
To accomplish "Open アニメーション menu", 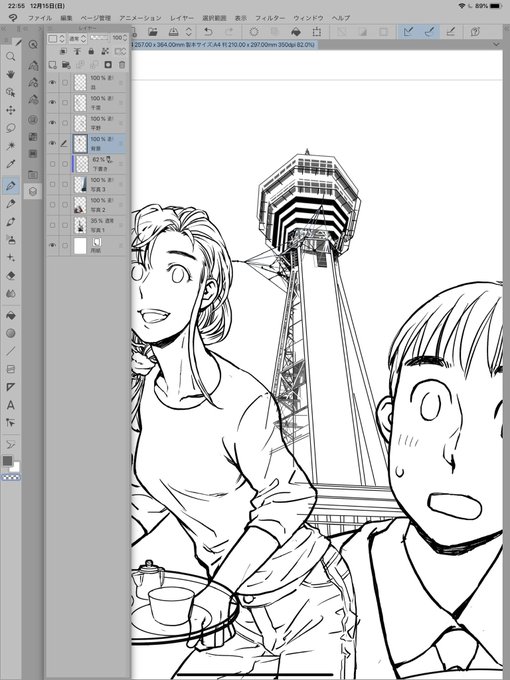I will point(141,18).
